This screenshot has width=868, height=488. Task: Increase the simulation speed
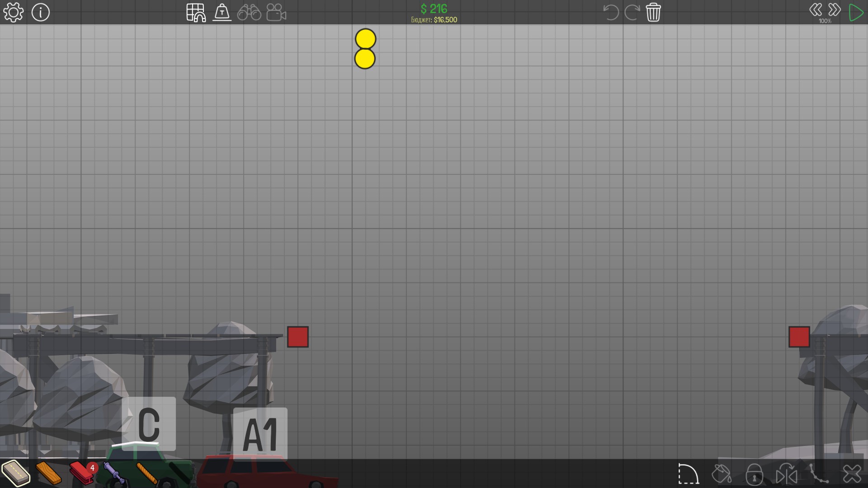tap(834, 10)
